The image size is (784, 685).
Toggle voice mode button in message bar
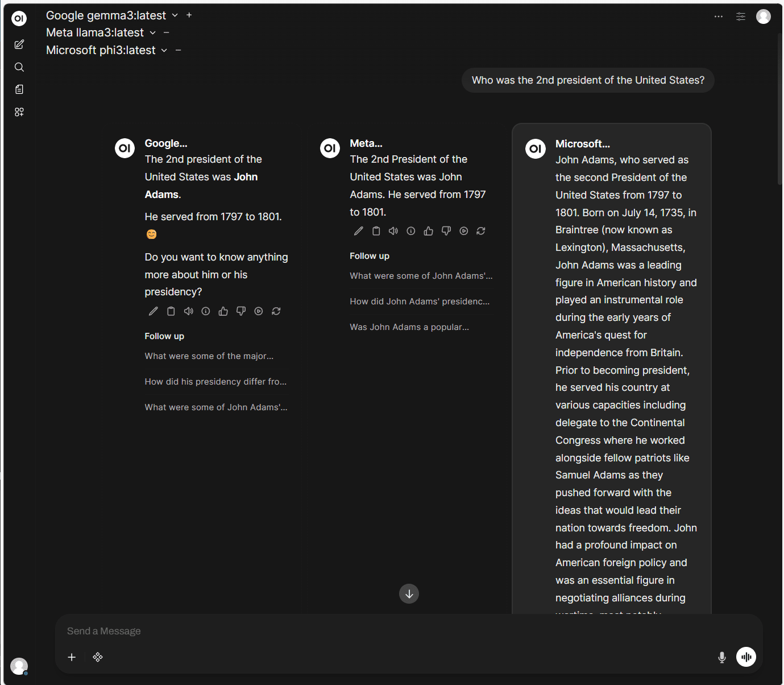click(x=746, y=657)
